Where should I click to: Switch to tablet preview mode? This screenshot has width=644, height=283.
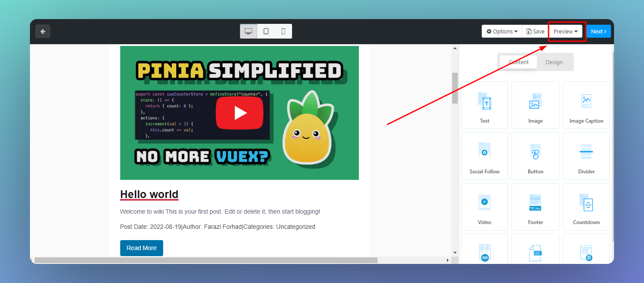pyautogui.click(x=266, y=31)
